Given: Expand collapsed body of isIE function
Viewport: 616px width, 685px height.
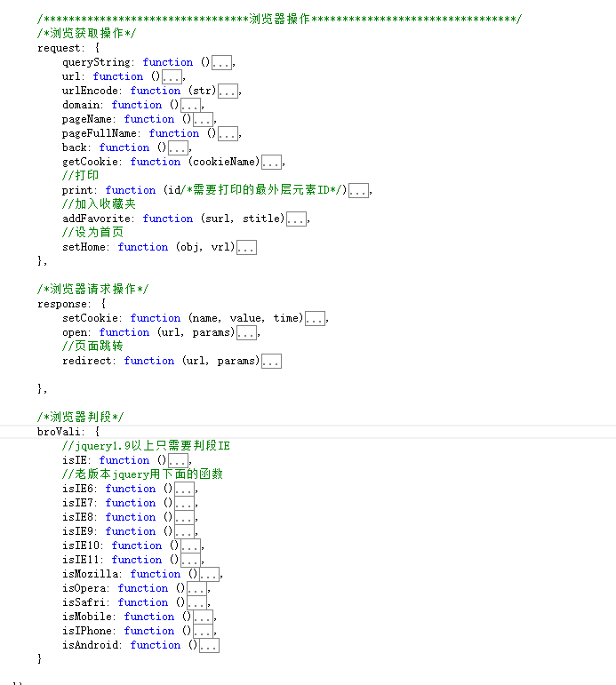Looking at the screenshot, I should (178, 461).
